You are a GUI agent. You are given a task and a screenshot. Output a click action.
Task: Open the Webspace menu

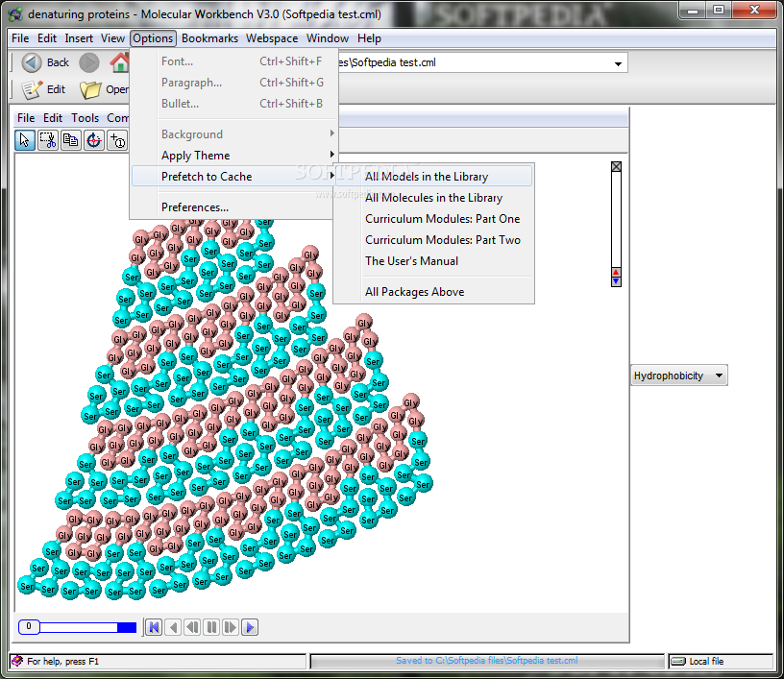click(x=272, y=38)
